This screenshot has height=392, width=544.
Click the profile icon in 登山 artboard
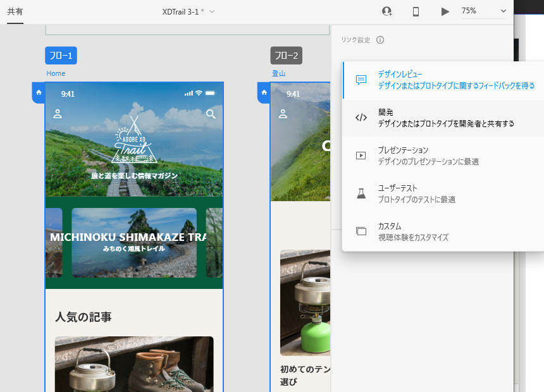(x=283, y=114)
